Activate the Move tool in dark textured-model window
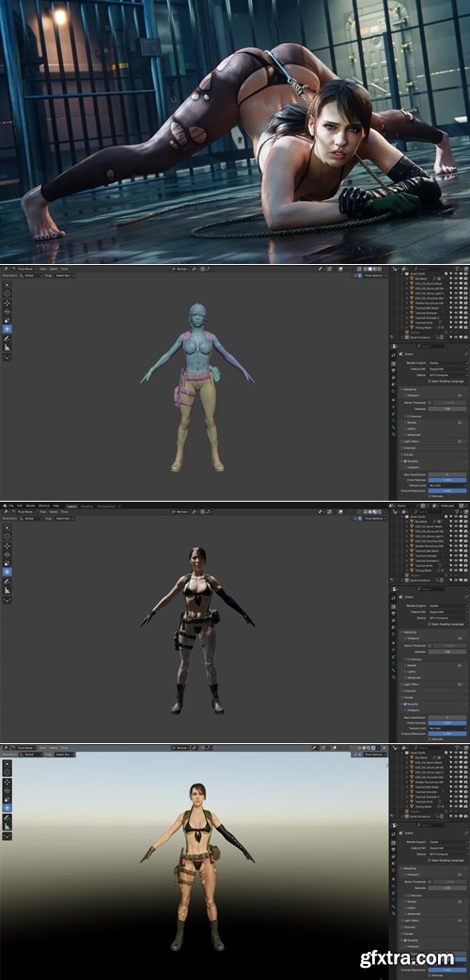 point(8,546)
